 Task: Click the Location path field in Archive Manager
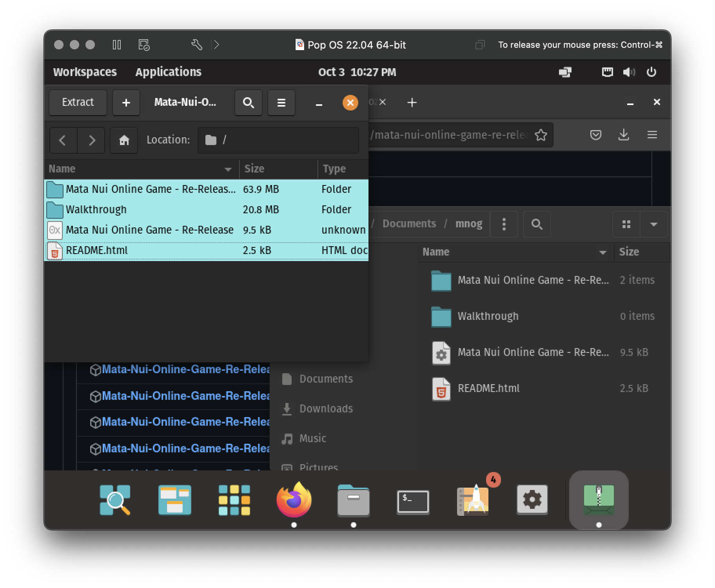point(278,140)
